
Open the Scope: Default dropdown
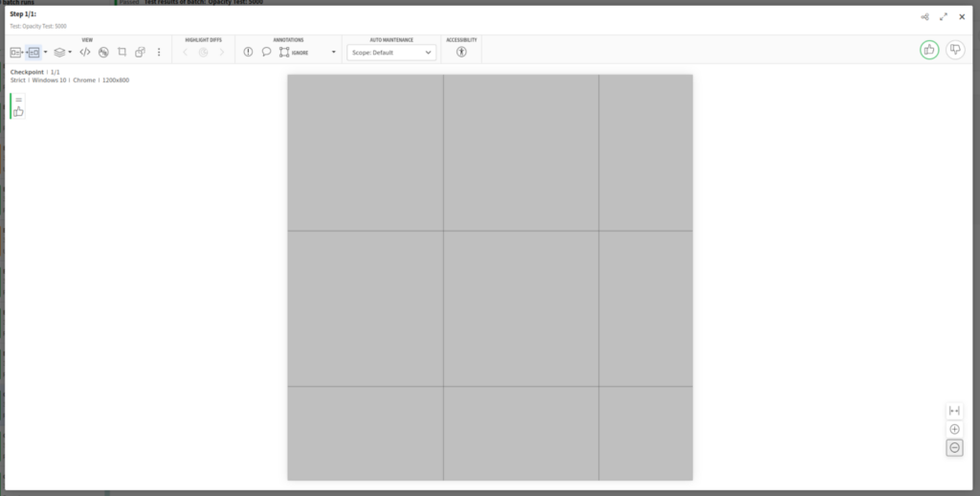click(390, 52)
